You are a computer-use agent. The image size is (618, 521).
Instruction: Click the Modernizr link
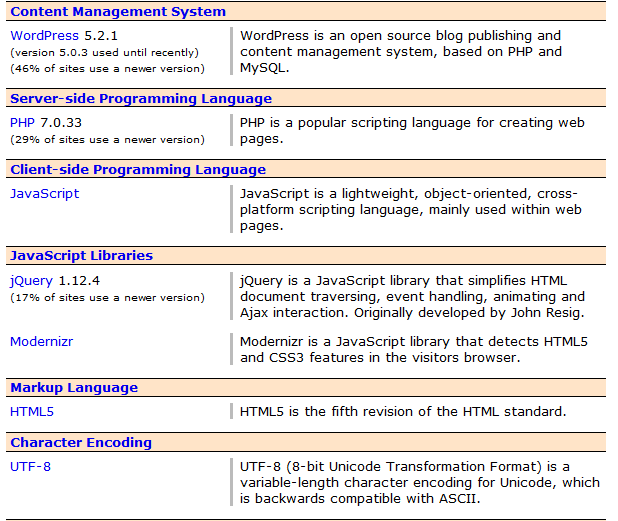coord(41,341)
